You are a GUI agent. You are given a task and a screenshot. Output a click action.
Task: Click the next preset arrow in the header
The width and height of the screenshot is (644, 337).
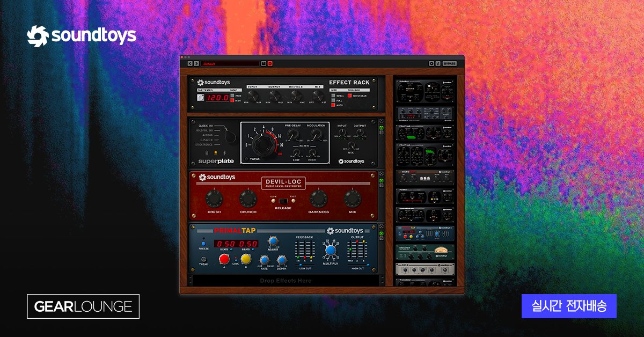coord(197,64)
